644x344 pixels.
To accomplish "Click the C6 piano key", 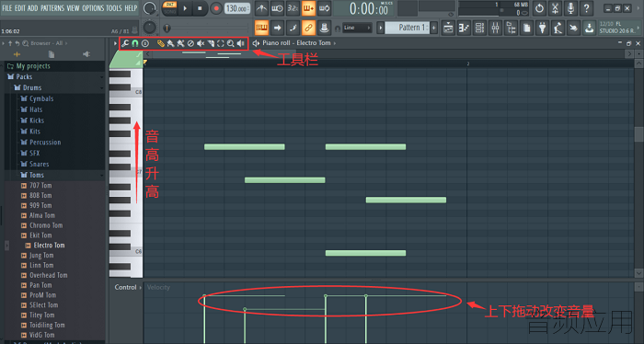I will click(x=126, y=252).
